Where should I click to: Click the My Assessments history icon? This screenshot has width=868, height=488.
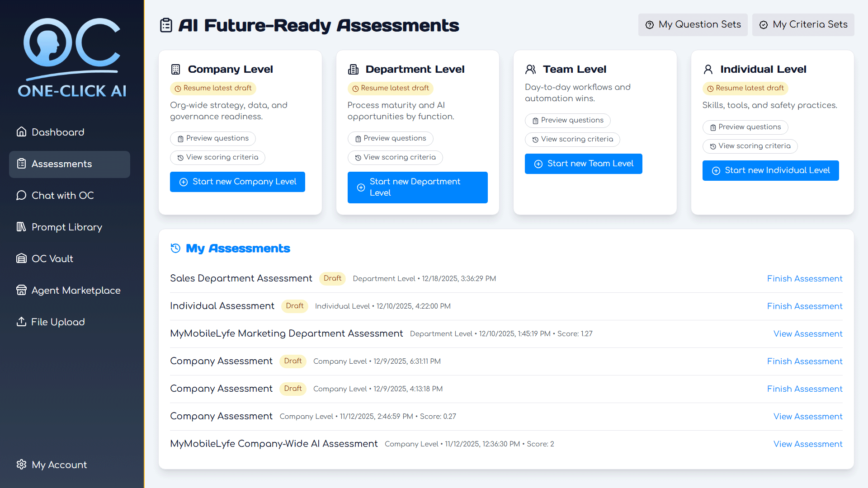coord(175,248)
